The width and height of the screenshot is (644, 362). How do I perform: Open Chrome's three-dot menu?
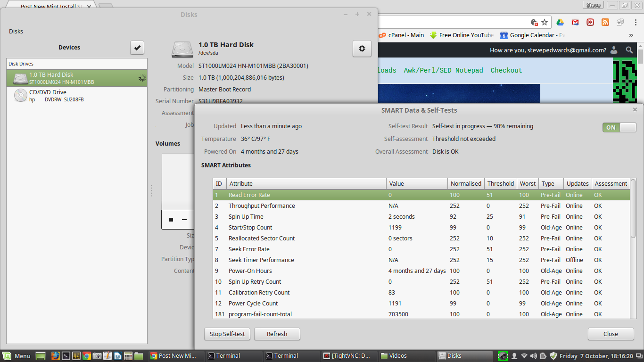[635, 22]
